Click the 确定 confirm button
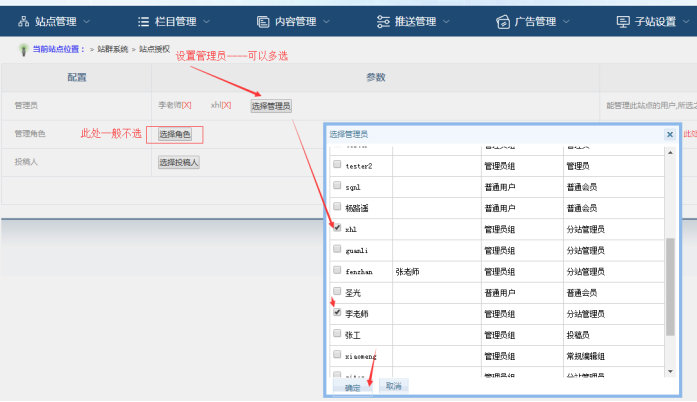The width and height of the screenshot is (697, 402). [x=352, y=386]
